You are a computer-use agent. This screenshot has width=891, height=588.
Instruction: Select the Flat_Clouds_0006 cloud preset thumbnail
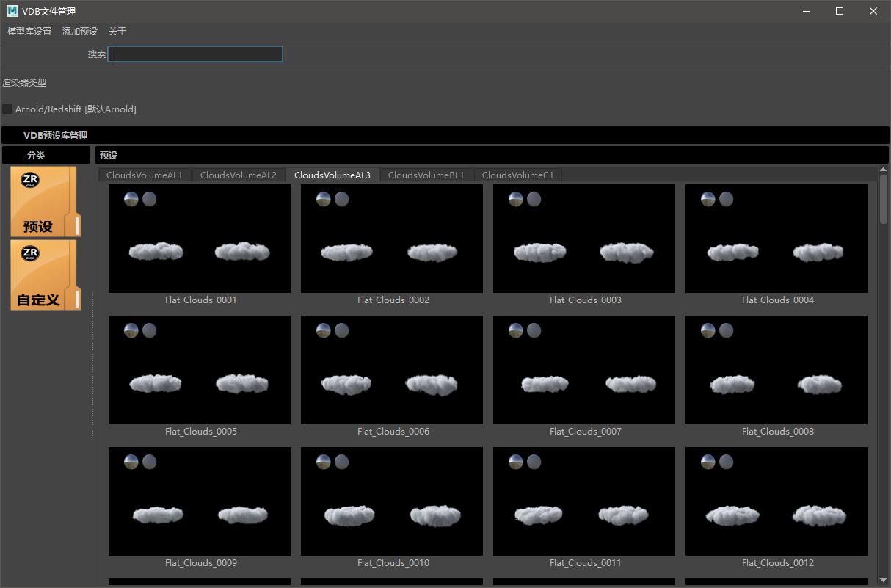pyautogui.click(x=392, y=370)
